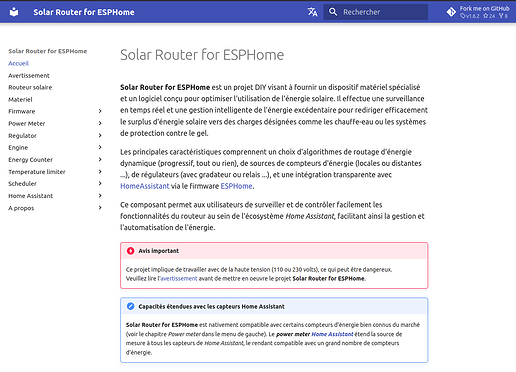Click the Solar Router for ESPHome page heading
516x372 pixels.
[202, 55]
